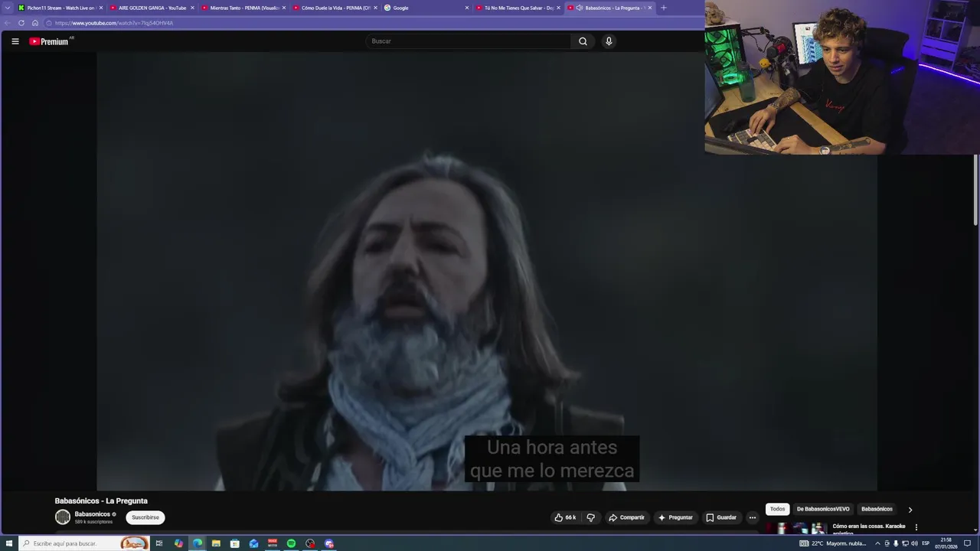Viewport: 980px width, 551px height.
Task: Open weather widget 22°C Mayorm. nubla
Action: pos(833,543)
